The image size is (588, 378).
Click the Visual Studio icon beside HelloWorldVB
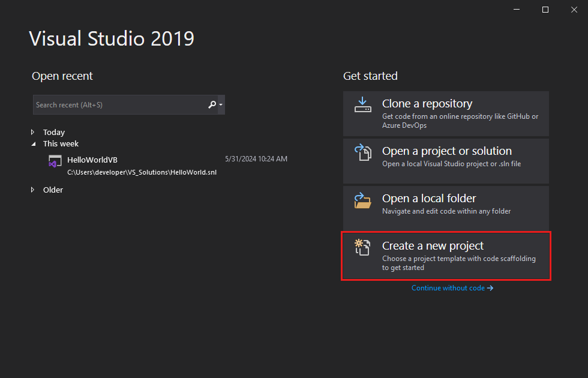55,161
